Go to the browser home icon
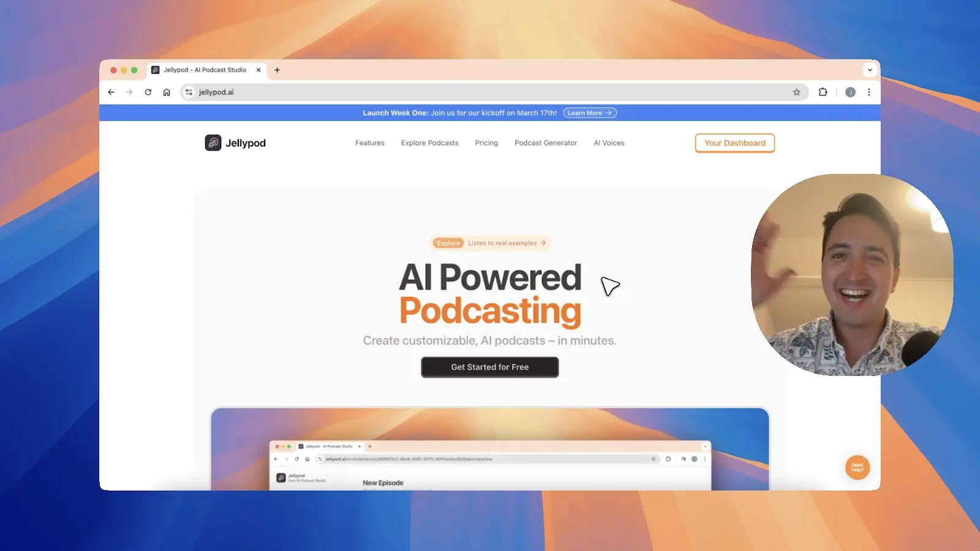 click(x=167, y=92)
